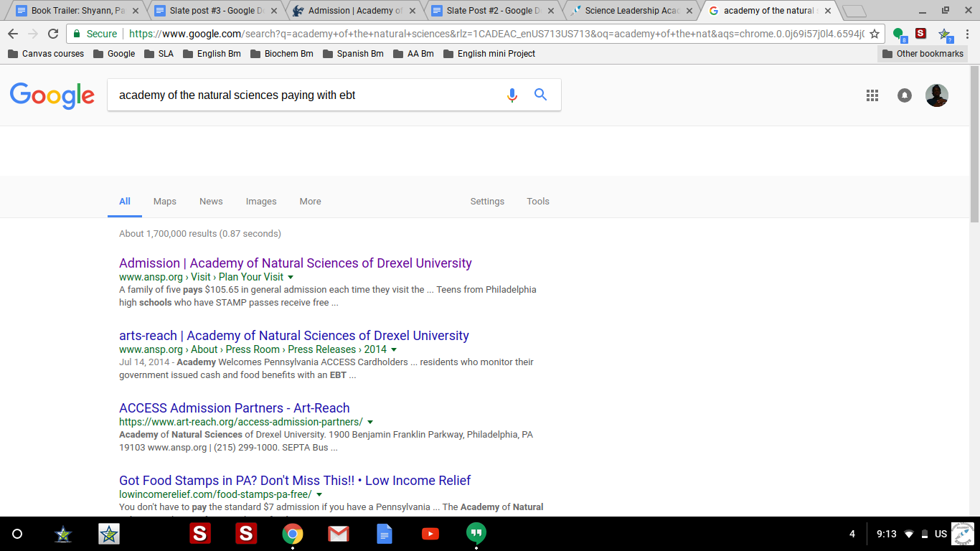Click the Secure padlock icon
980x551 pixels.
77,34
